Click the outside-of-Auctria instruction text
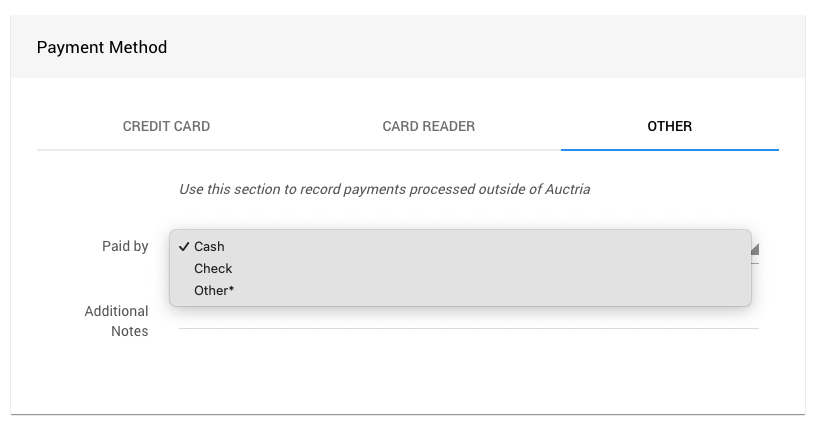 click(384, 189)
